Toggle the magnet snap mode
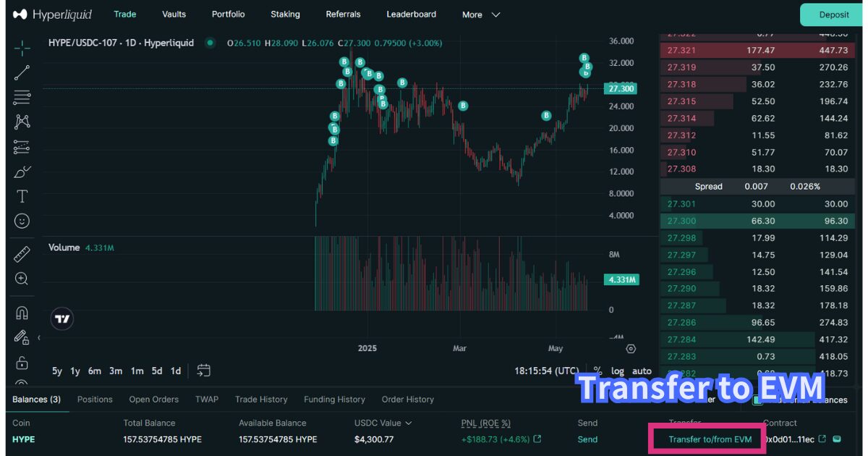 click(x=22, y=313)
